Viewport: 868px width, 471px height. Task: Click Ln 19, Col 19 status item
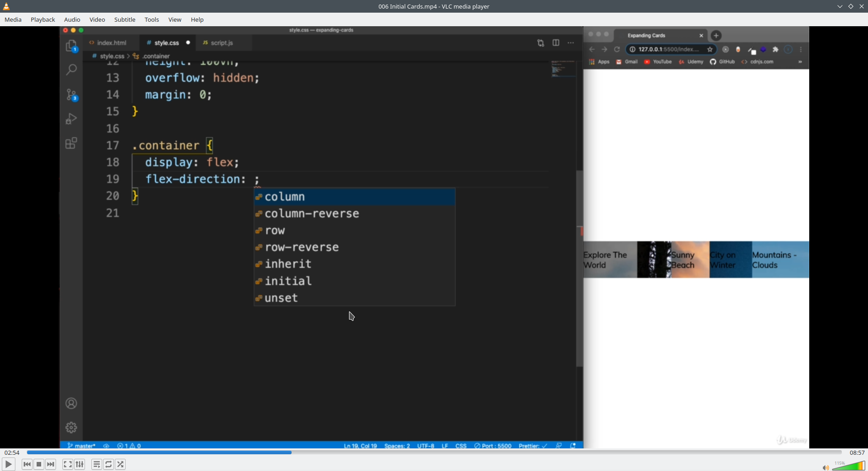pyautogui.click(x=360, y=446)
